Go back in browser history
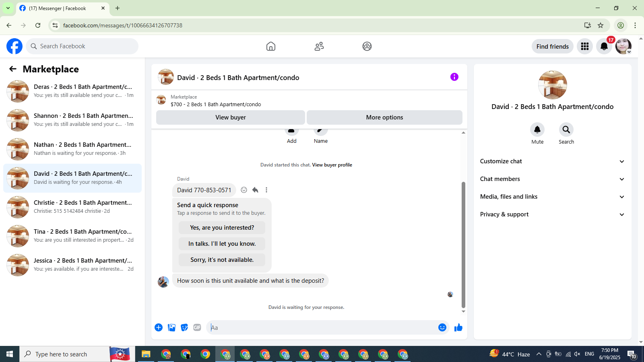Image resolution: width=644 pixels, height=362 pixels. point(9,25)
